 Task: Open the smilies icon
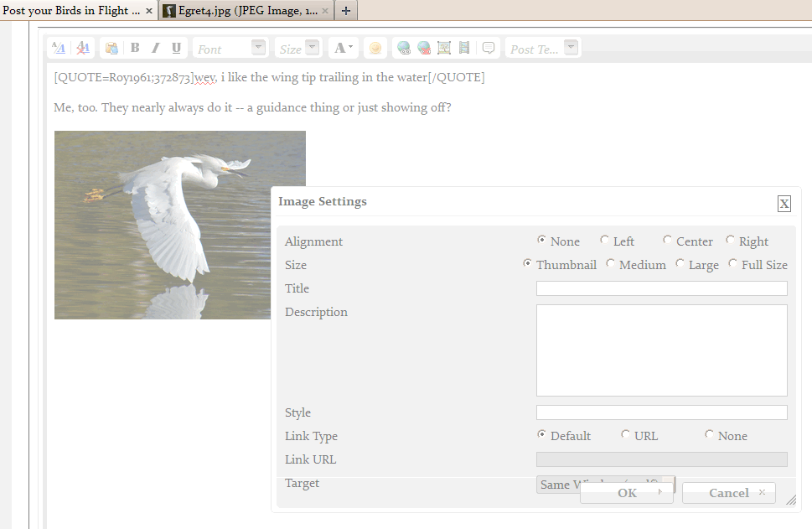click(375, 48)
